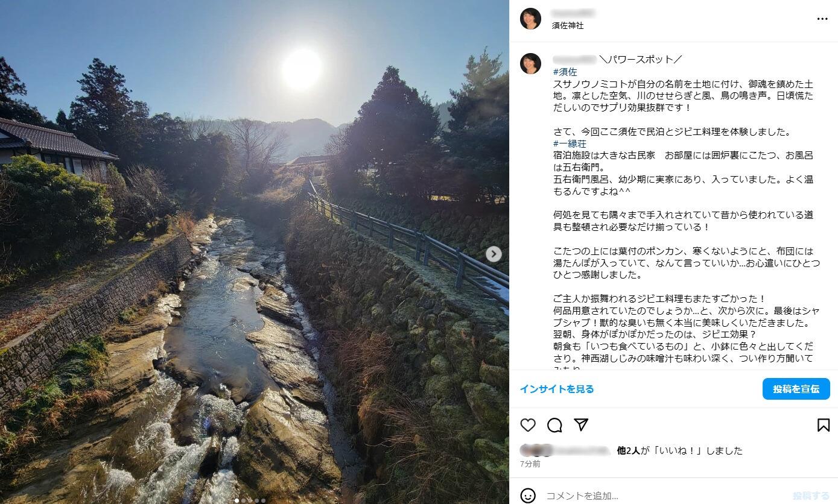Open the #須佐 hashtag
The height and width of the screenshot is (504, 838).
click(565, 72)
